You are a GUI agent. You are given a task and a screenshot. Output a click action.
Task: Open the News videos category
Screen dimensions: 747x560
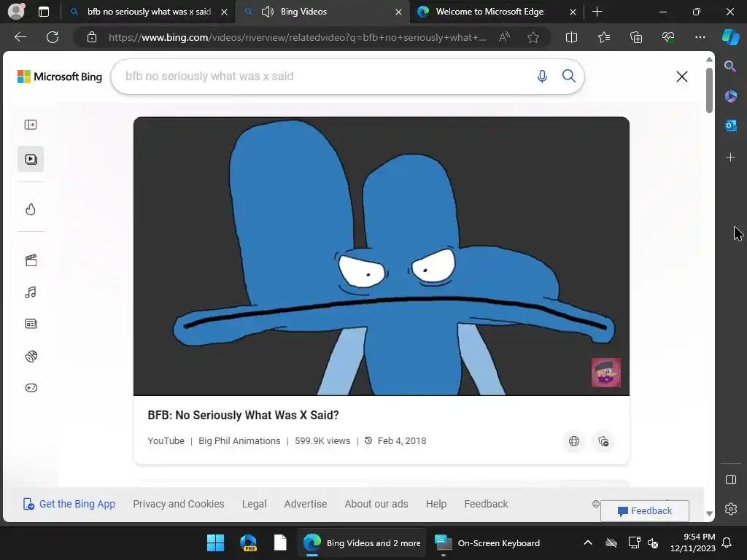[x=31, y=324]
